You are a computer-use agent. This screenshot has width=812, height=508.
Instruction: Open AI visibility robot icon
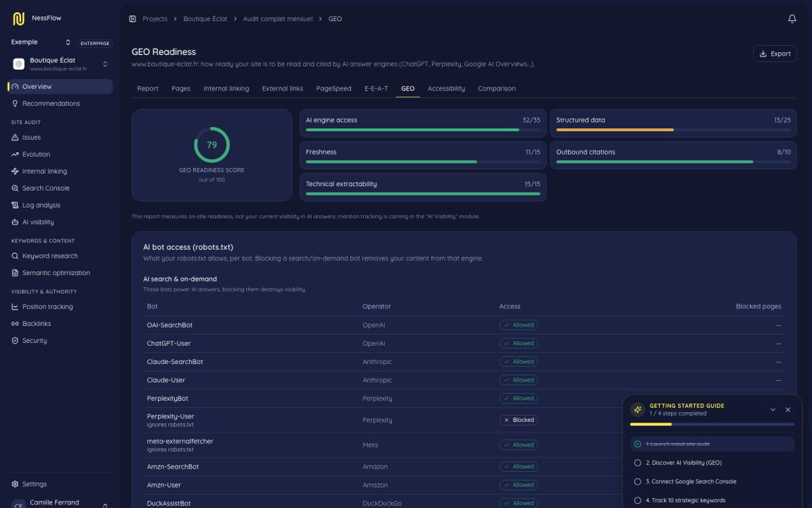(x=15, y=222)
